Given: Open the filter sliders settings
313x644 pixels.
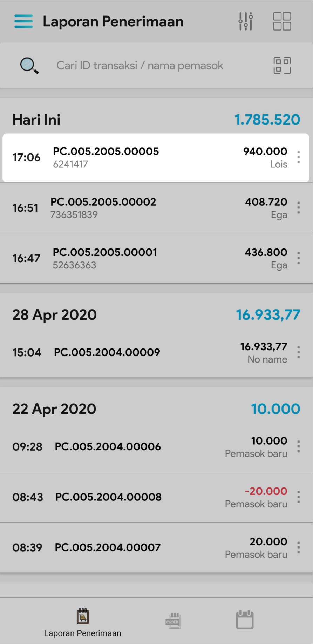Looking at the screenshot, I should 246,21.
